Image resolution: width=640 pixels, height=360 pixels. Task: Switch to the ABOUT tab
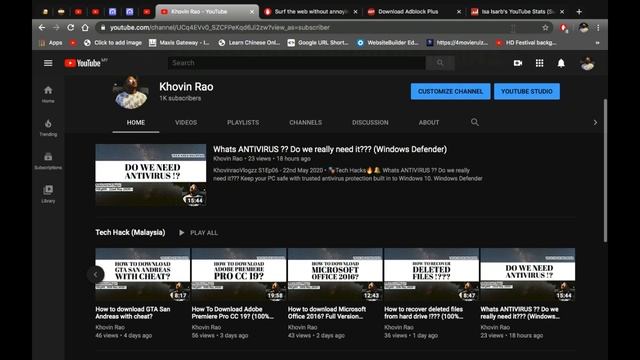tap(429, 122)
